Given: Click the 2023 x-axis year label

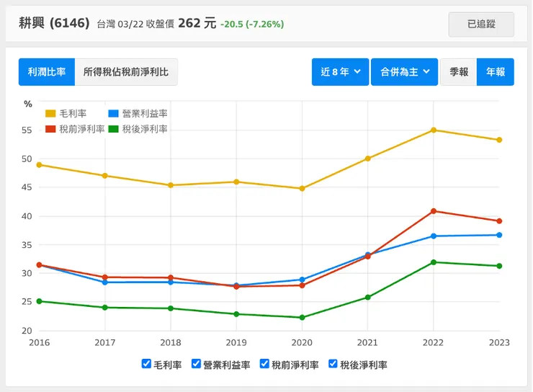Looking at the screenshot, I should click(499, 343).
